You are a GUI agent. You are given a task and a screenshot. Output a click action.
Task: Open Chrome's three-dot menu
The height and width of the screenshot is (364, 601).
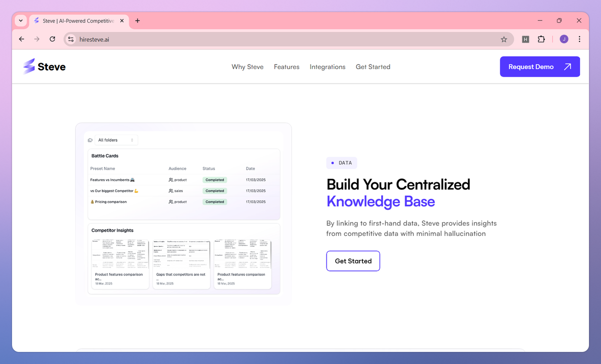click(579, 39)
